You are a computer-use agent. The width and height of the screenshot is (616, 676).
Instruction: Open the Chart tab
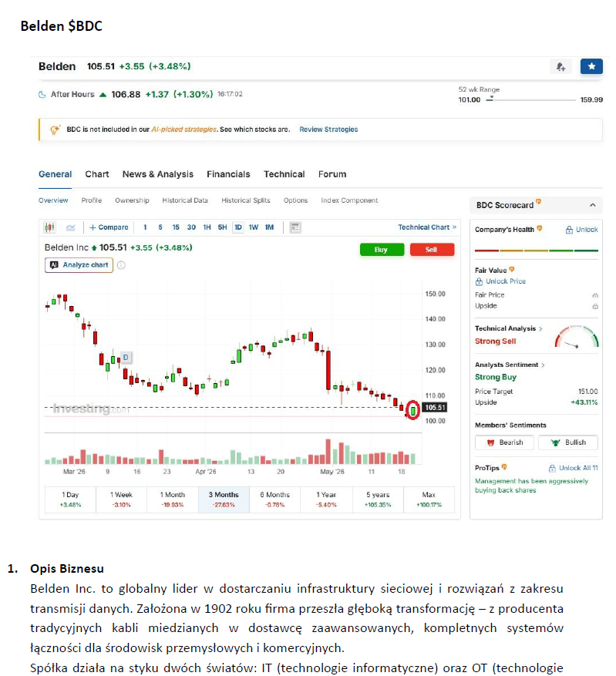(97, 174)
